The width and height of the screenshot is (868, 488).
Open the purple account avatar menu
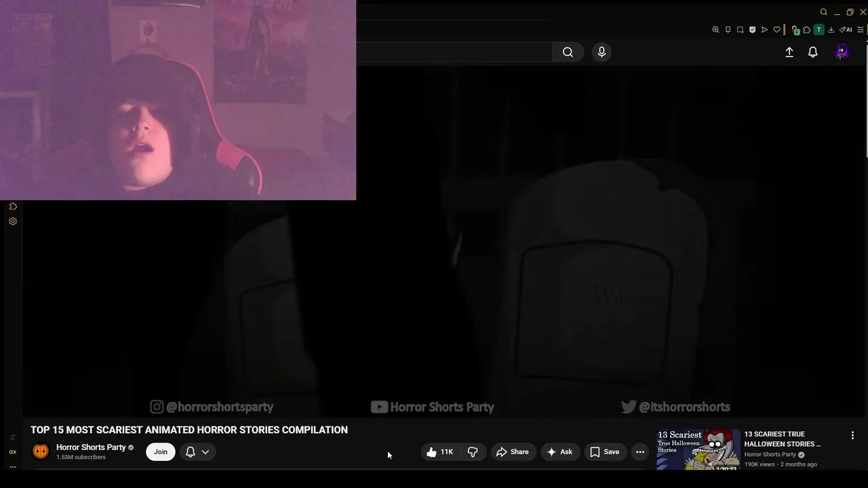coord(842,52)
